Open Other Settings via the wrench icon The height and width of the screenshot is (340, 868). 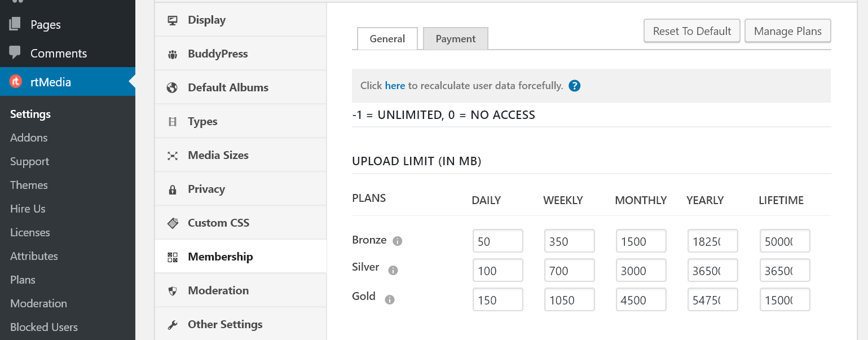point(172,324)
